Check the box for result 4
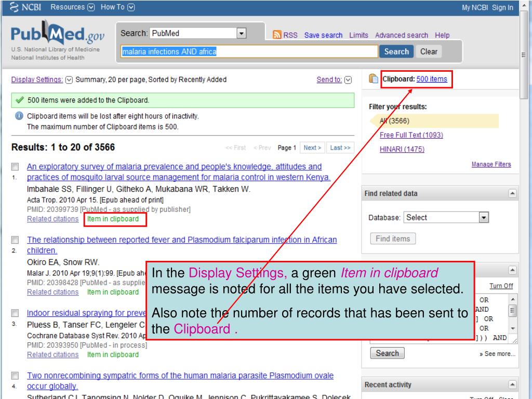Image resolution: width=532 pixels, height=399 pixels. pos(15,376)
